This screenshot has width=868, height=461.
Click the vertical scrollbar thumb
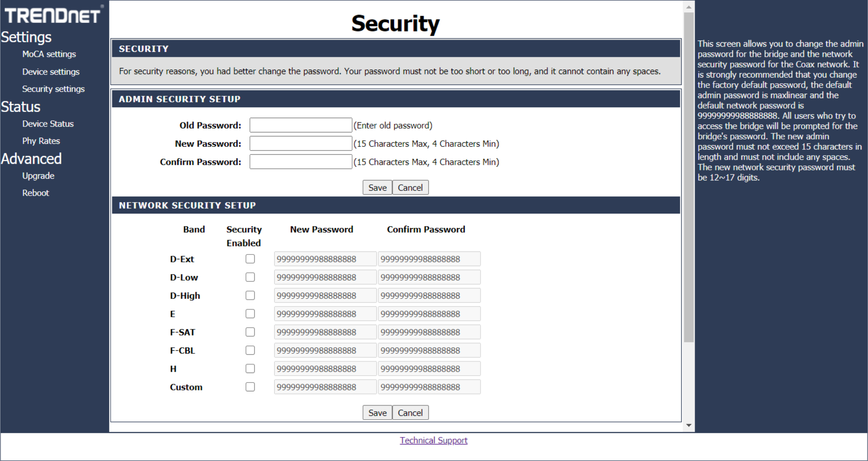click(689, 177)
